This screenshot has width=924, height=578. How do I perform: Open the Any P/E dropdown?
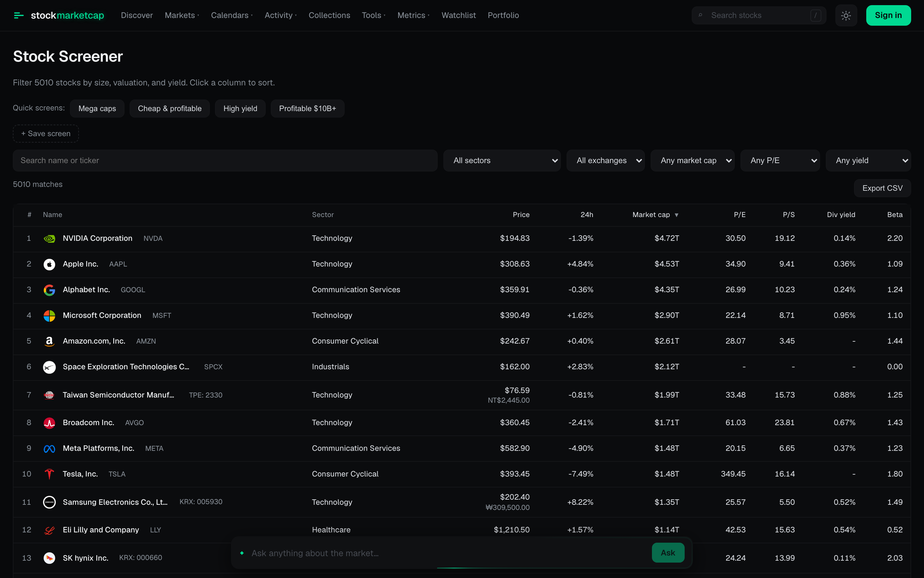tap(780, 161)
